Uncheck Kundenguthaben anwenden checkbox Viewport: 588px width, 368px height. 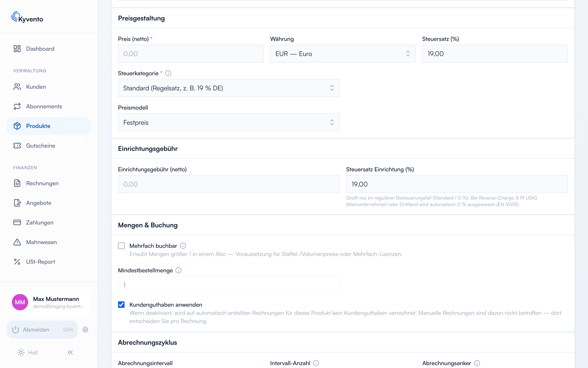(x=121, y=305)
